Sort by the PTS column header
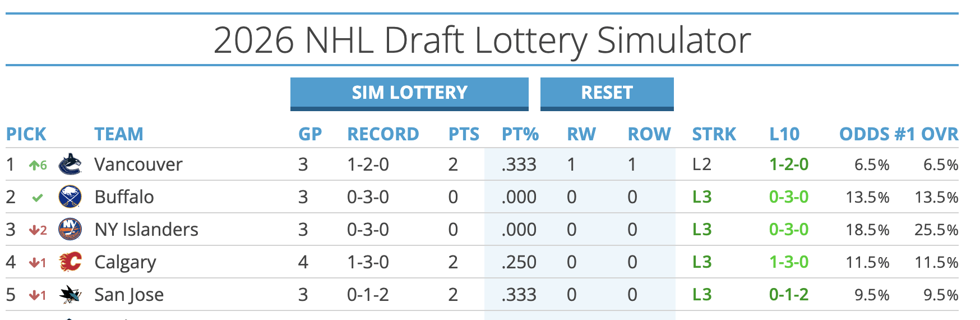This screenshot has width=980, height=320. [x=464, y=134]
